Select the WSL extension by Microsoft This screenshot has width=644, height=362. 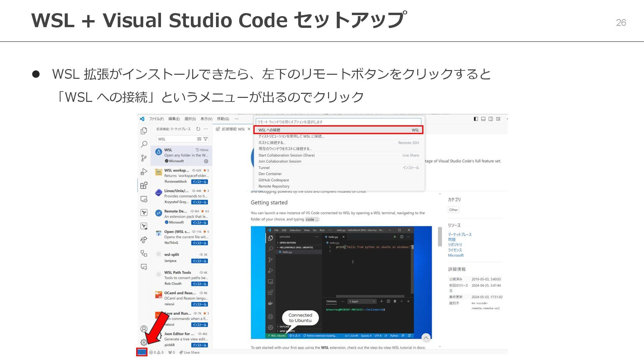181,156
